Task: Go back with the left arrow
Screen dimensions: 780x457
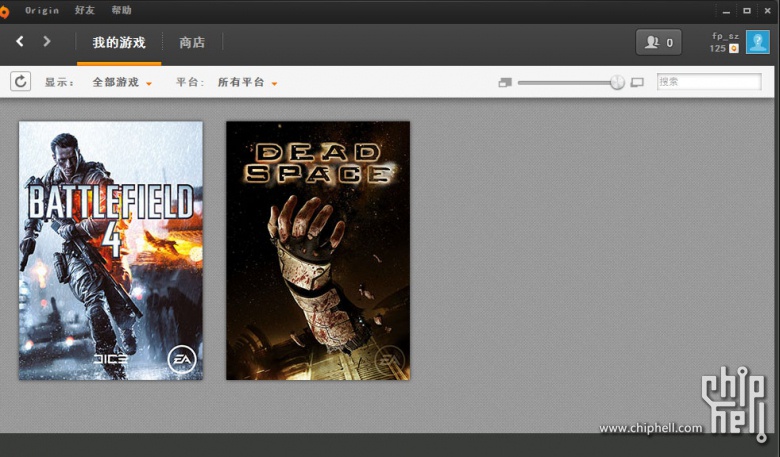Action: coord(20,41)
